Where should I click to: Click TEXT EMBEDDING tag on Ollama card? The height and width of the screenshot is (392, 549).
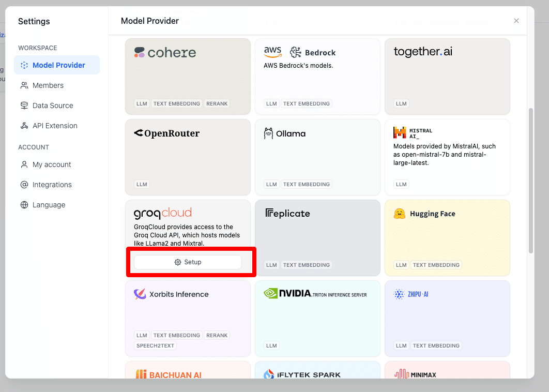pos(307,184)
